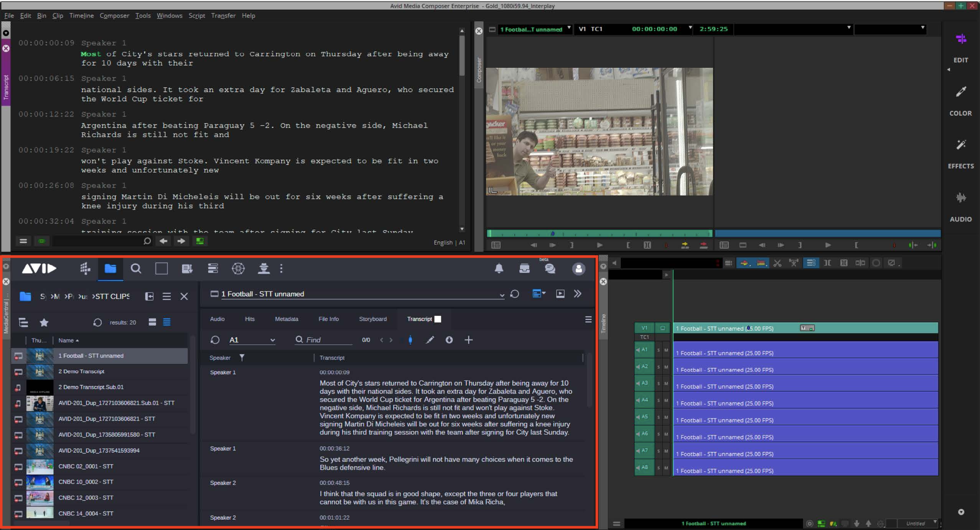
Task: Click the reload icon next to asset title
Action: point(515,294)
